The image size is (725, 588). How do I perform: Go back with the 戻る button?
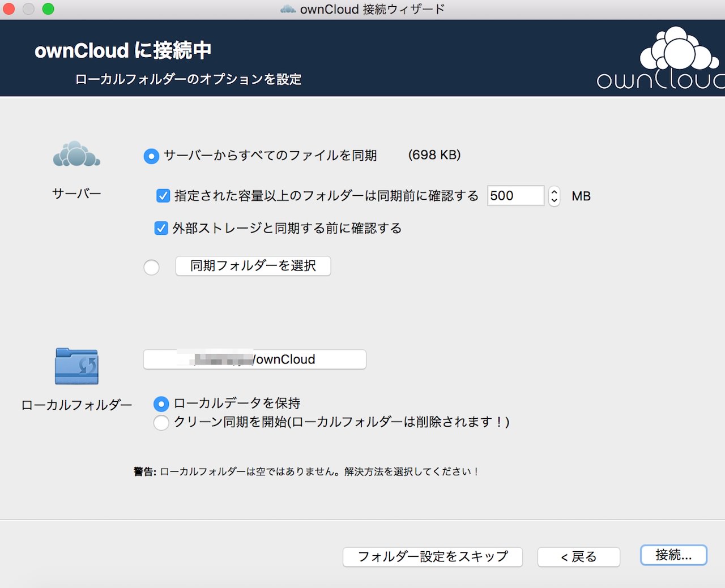(579, 557)
